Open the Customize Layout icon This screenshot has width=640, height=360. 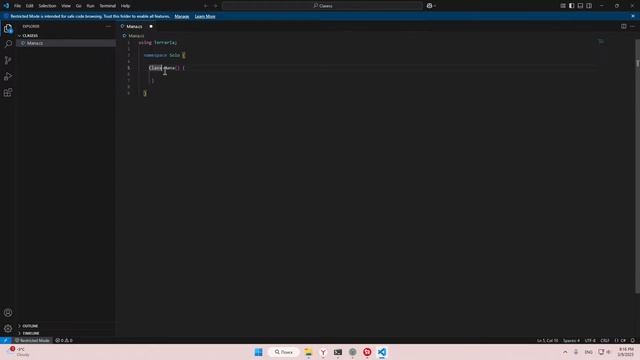pyautogui.click(x=563, y=6)
